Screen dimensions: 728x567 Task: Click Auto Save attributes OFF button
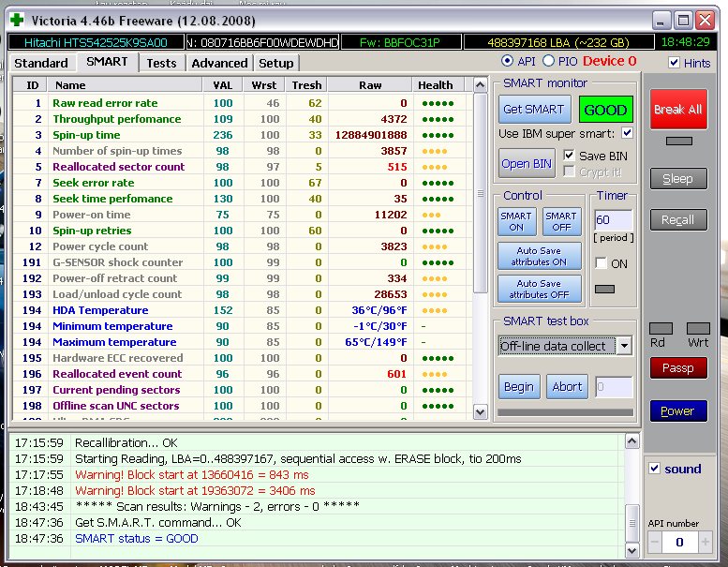point(539,289)
